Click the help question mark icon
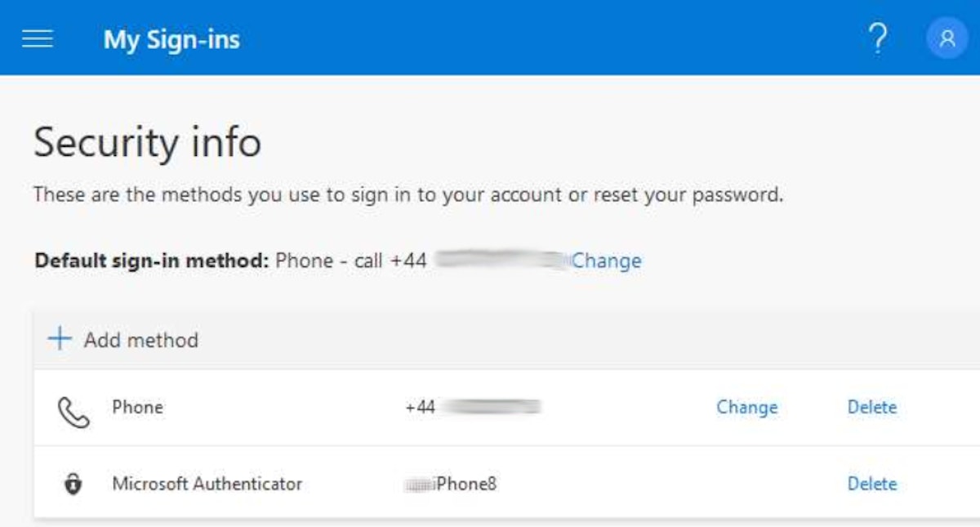 [878, 38]
